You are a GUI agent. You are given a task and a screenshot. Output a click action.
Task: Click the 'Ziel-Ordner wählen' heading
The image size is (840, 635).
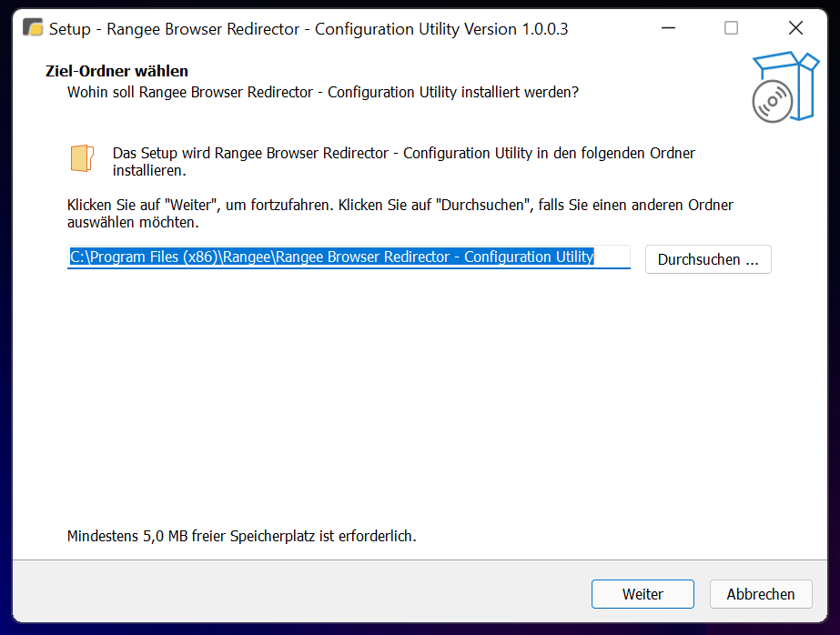[x=116, y=71]
